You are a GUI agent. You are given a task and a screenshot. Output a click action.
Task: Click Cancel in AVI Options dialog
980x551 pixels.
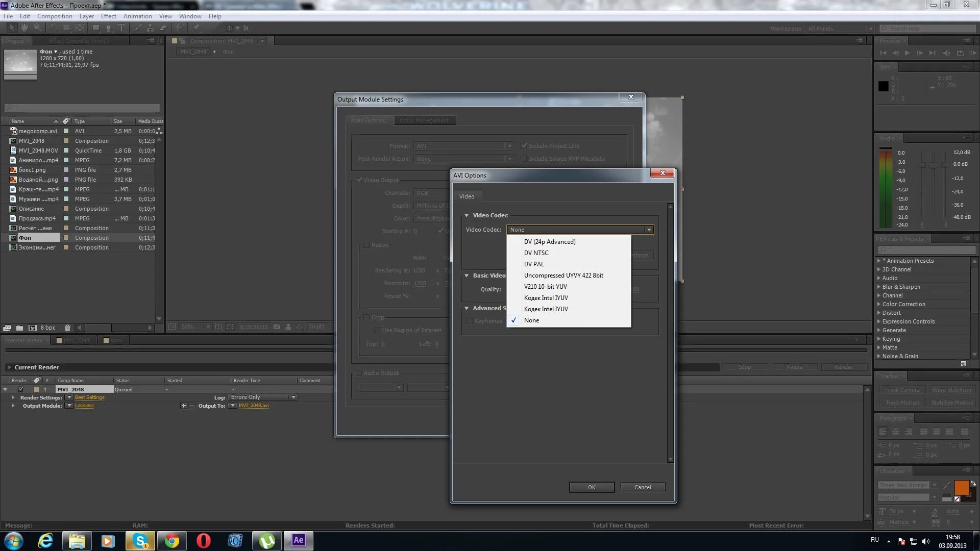pyautogui.click(x=643, y=487)
